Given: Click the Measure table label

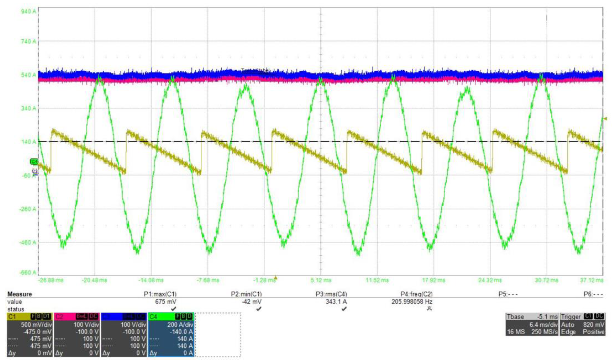Looking at the screenshot, I should point(20,294).
